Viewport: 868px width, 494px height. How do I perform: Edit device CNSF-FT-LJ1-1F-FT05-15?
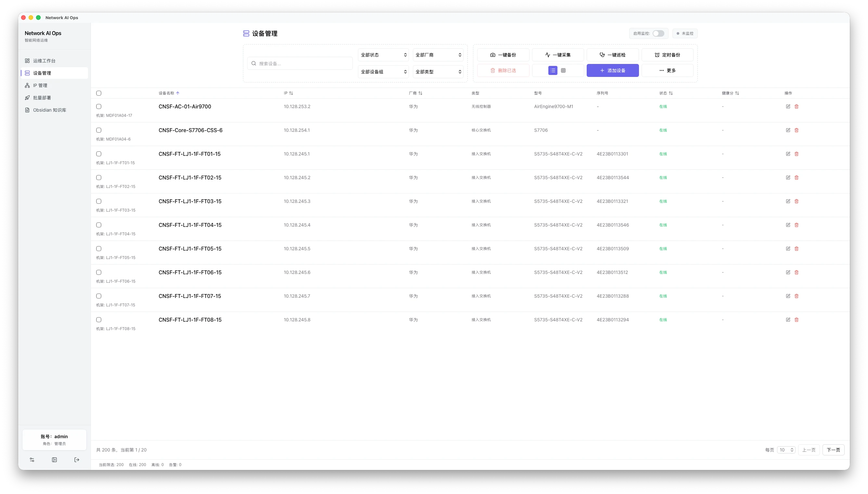pos(788,249)
